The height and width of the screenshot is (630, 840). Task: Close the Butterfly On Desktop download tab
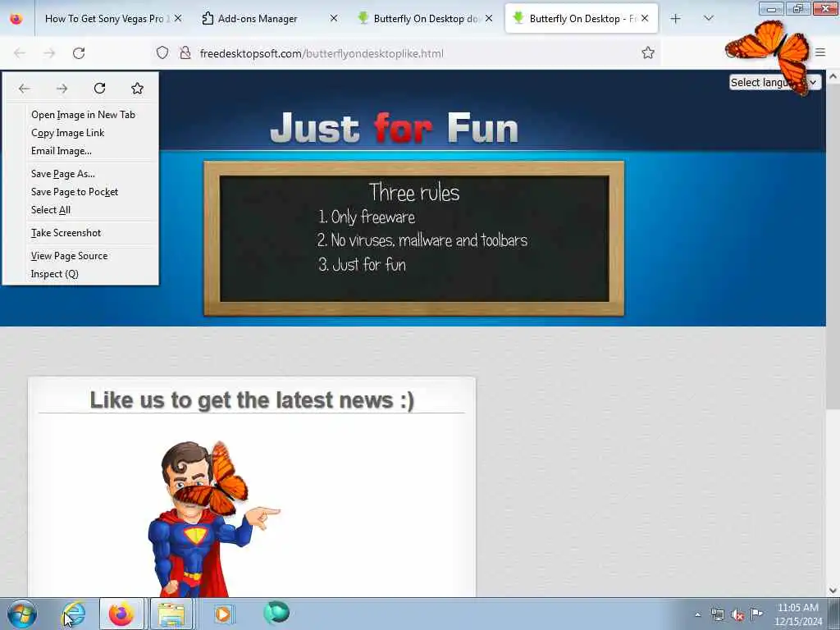coord(489,18)
